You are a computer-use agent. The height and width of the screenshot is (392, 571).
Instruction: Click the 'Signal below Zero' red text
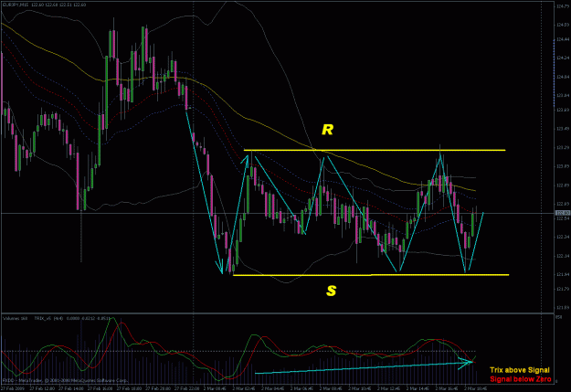[521, 379]
